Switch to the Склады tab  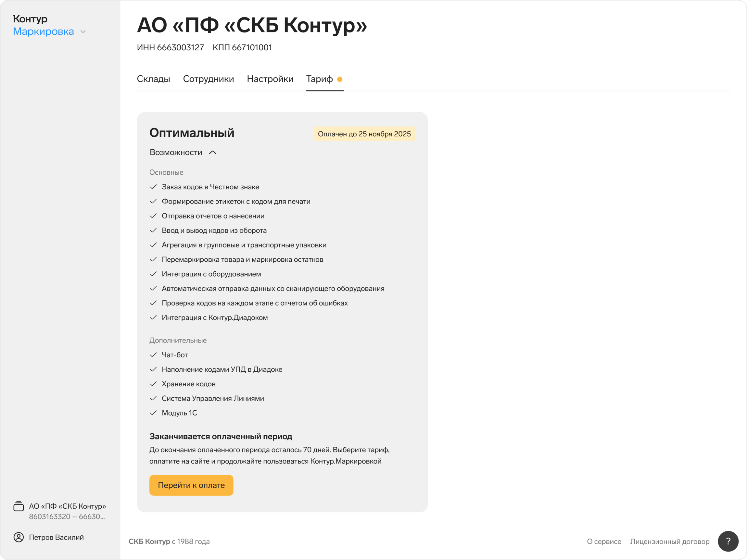click(x=153, y=79)
